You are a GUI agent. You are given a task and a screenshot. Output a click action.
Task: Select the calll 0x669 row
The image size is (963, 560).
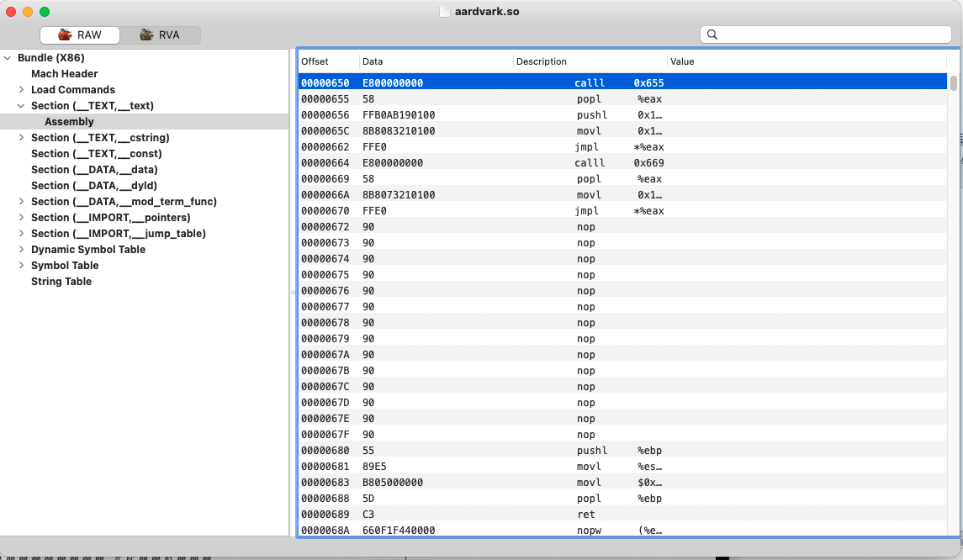click(x=622, y=163)
